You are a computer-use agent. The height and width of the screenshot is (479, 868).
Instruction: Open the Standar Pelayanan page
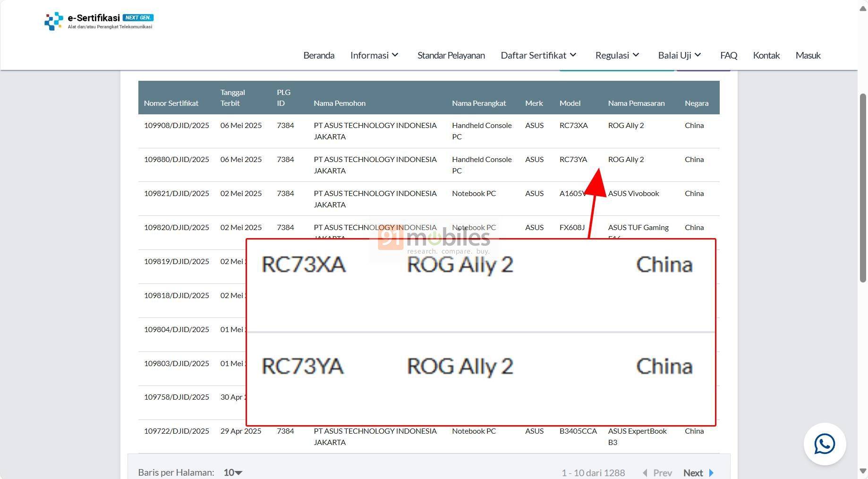[451, 55]
